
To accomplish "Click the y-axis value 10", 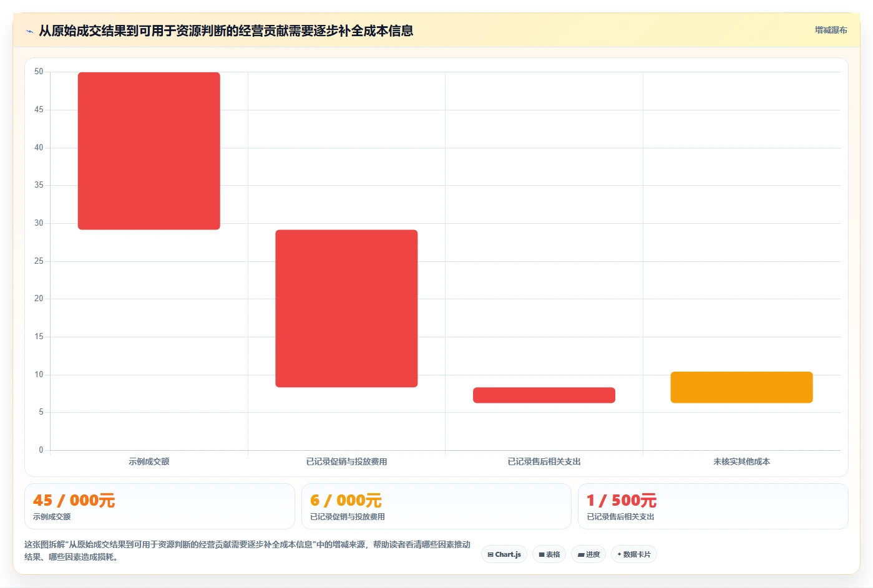I will pyautogui.click(x=39, y=374).
